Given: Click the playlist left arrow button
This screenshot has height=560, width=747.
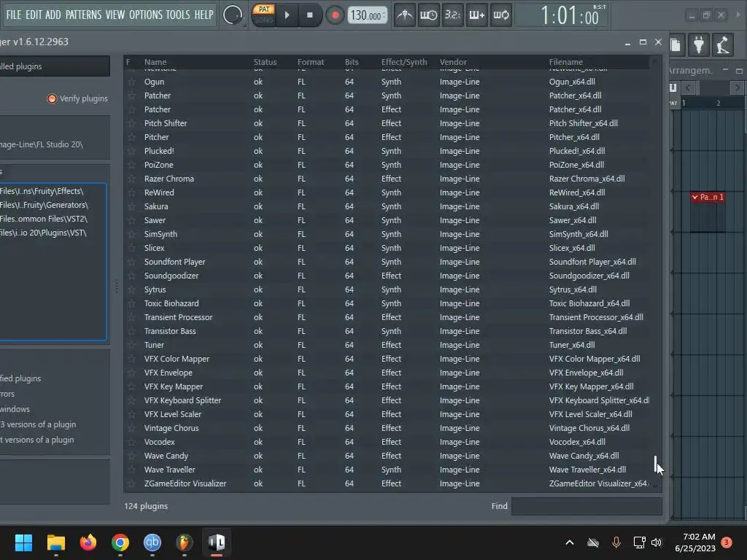Looking at the screenshot, I should coord(688,87).
